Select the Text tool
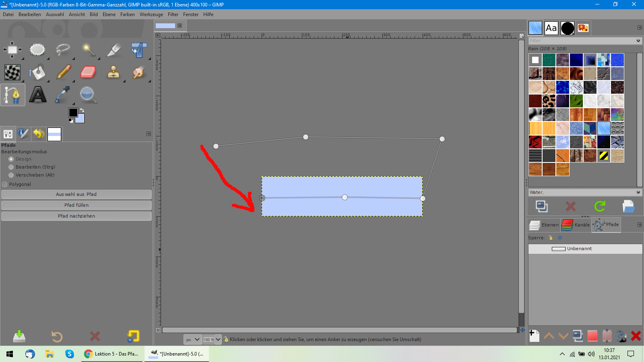The width and height of the screenshot is (644, 362). click(x=37, y=95)
